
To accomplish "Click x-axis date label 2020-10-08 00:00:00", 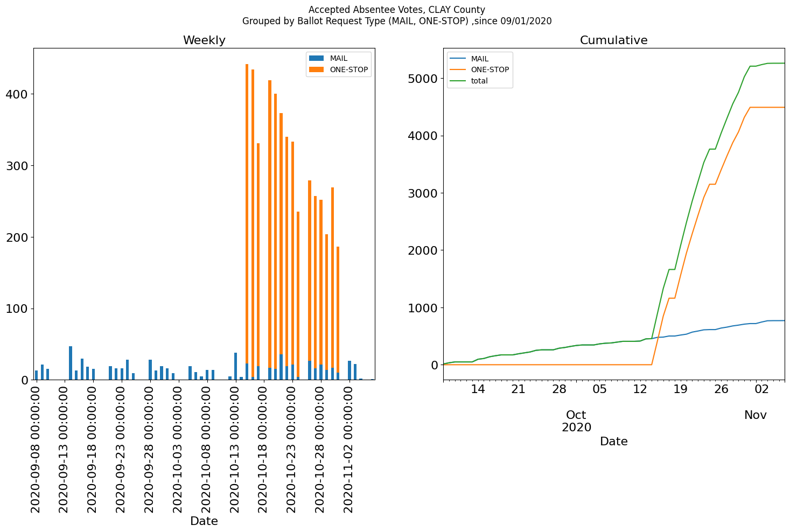I will pyautogui.click(x=207, y=449).
